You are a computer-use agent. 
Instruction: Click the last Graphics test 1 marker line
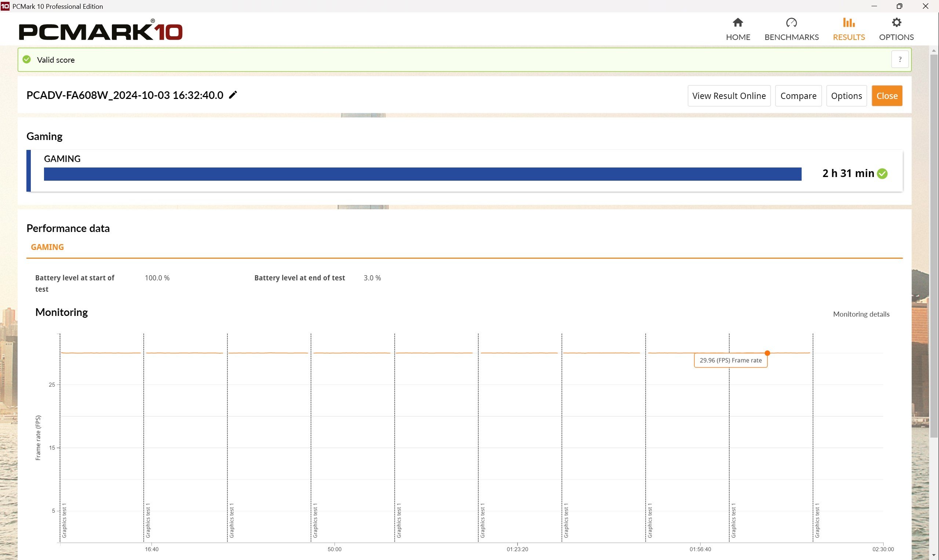pos(813,438)
